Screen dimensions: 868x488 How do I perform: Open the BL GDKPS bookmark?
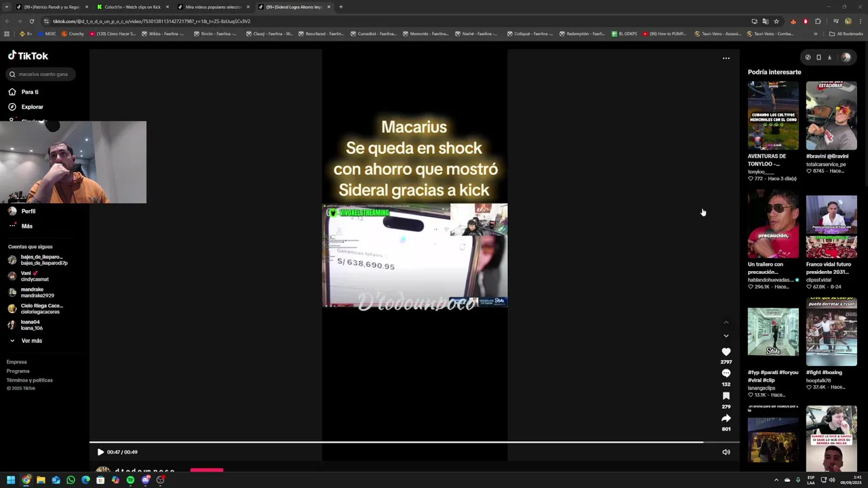(x=624, y=34)
